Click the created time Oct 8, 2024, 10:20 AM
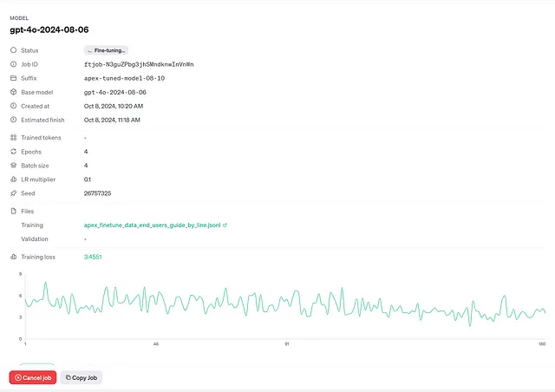Screen dimensions: 555x392 click(114, 106)
